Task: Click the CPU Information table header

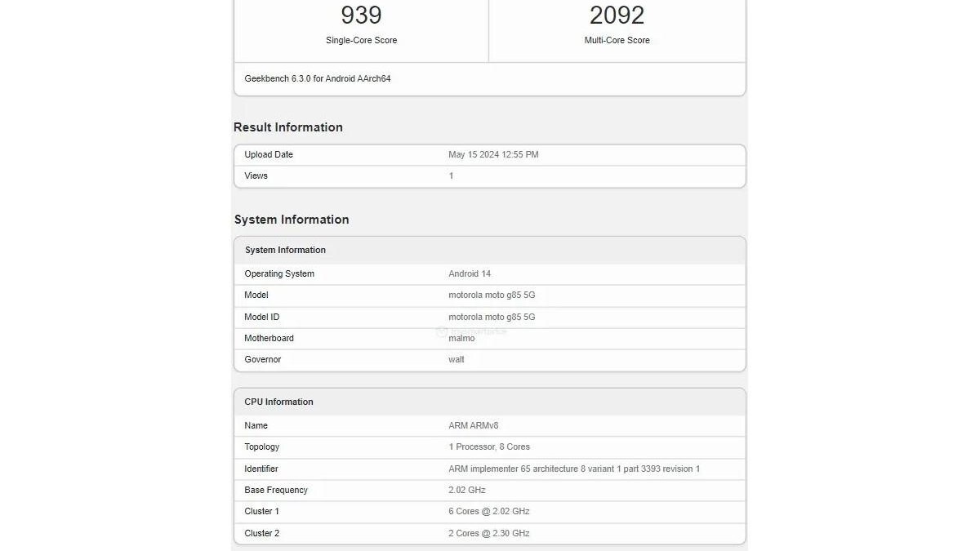Action: 278,402
